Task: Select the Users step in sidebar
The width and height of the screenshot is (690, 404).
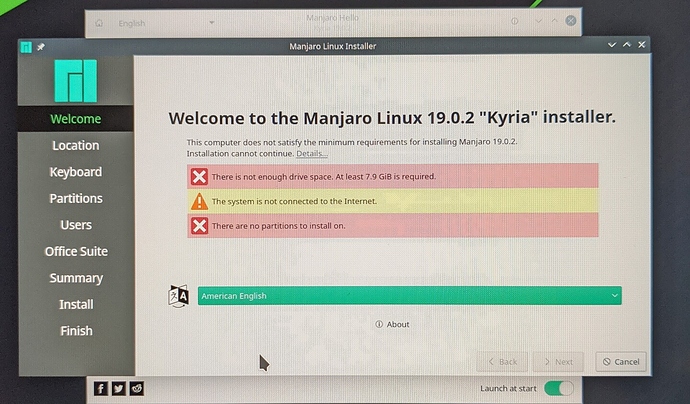Action: coord(76,225)
